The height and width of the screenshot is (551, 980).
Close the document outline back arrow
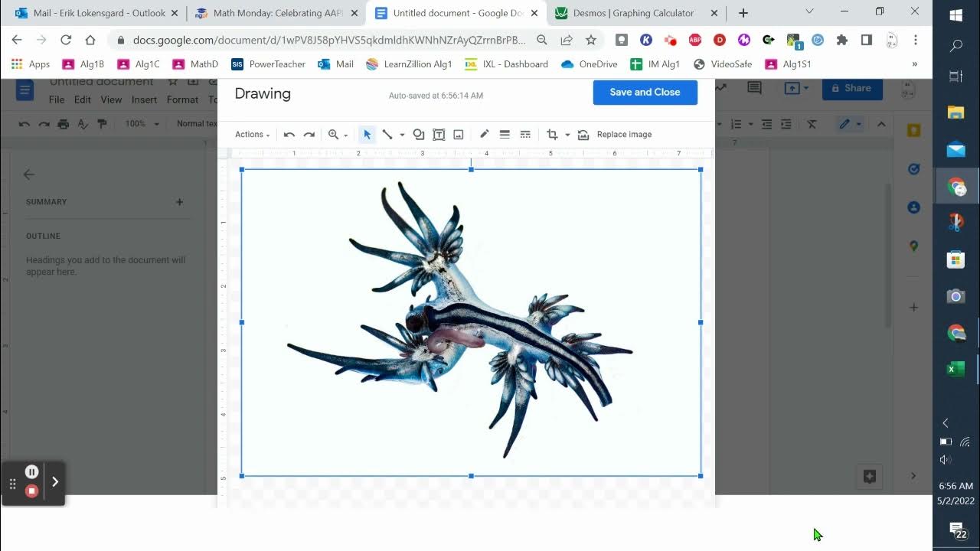pos(29,174)
